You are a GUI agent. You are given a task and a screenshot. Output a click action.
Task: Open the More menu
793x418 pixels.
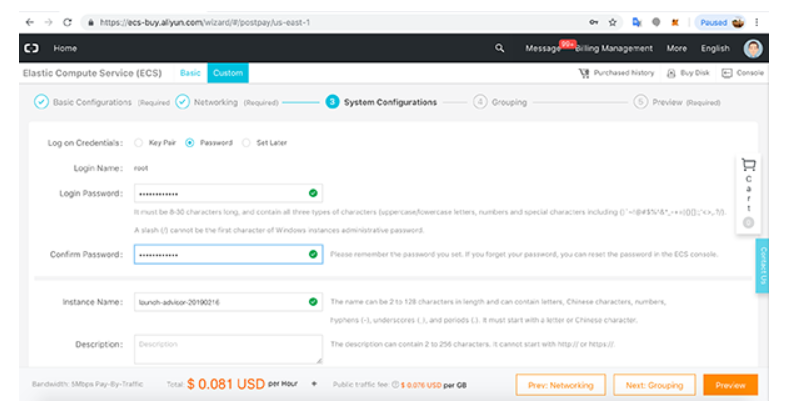(x=677, y=48)
